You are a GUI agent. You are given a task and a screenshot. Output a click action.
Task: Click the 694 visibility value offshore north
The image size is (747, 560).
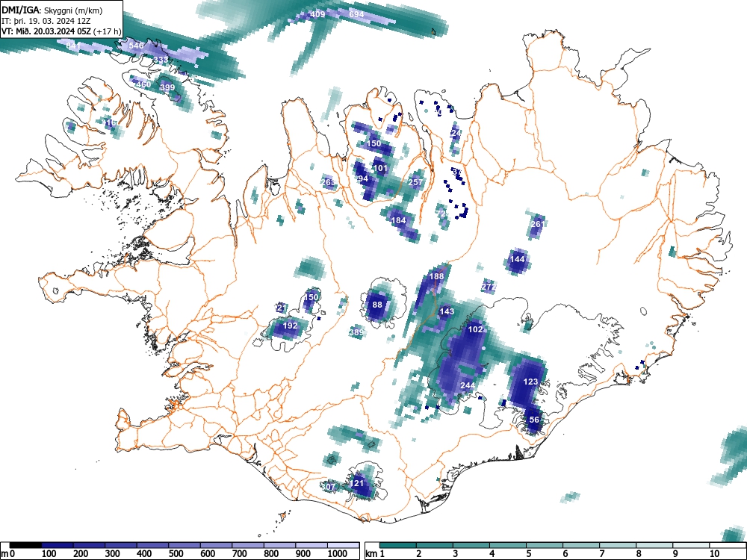(356, 14)
